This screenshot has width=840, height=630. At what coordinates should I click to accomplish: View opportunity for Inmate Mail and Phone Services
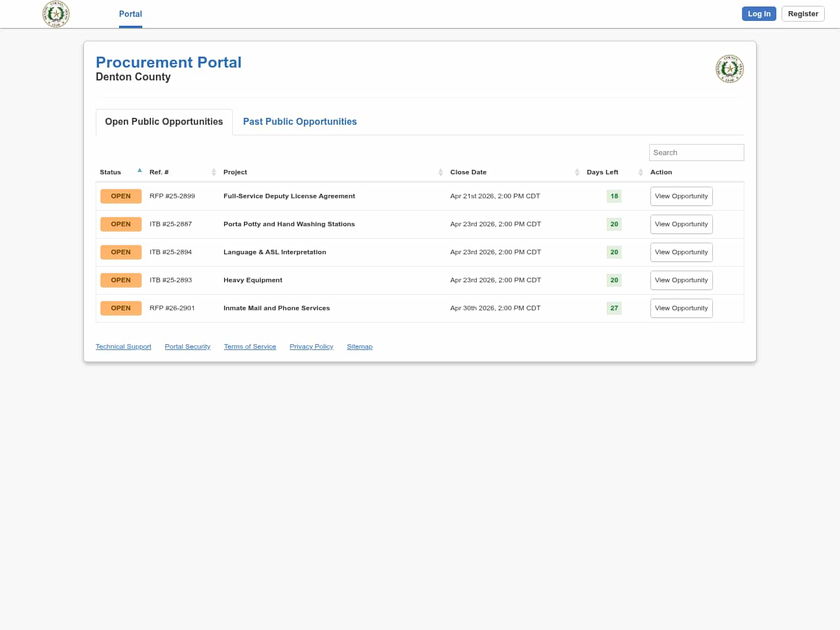[681, 309]
